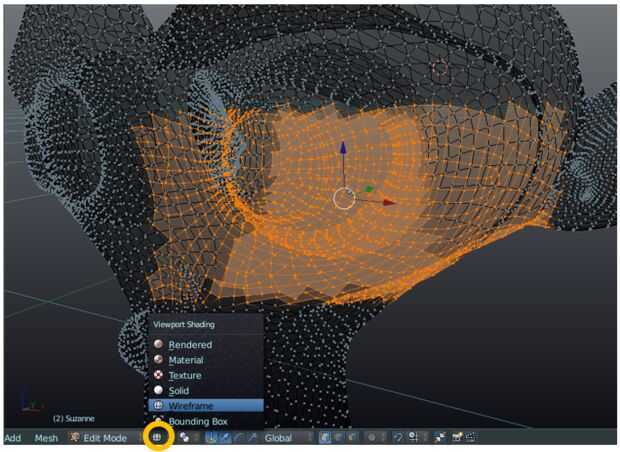Click the red X-axis manipulator arrow
Screen dimensions: 620x452
click(x=389, y=202)
